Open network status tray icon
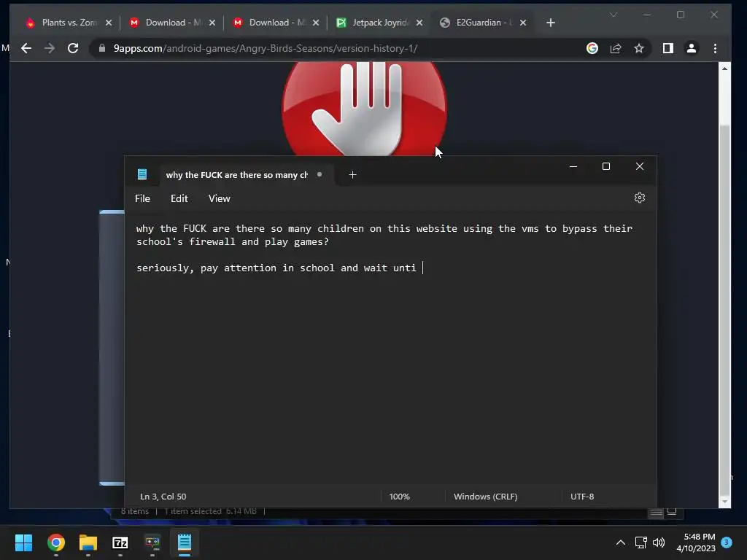 [x=640, y=542]
